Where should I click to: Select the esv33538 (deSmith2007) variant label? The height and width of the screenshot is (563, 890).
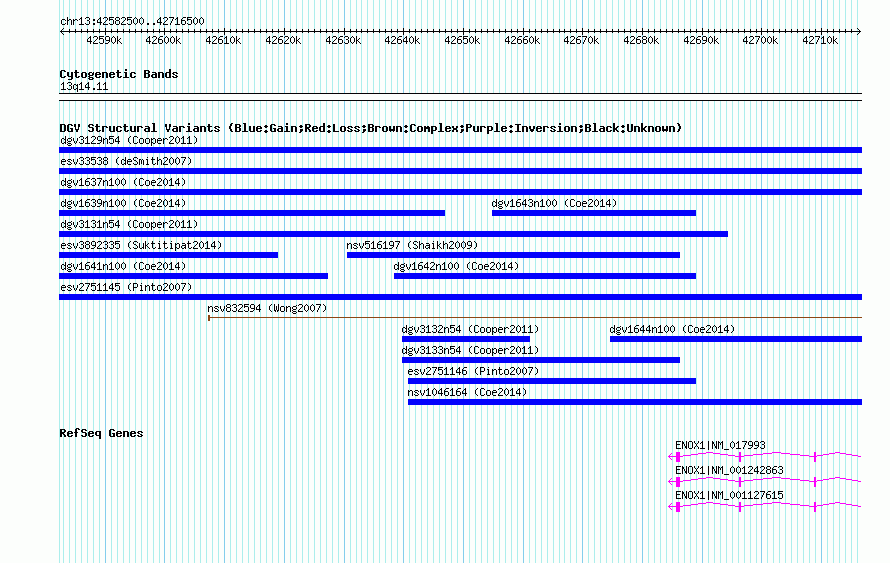(x=126, y=162)
